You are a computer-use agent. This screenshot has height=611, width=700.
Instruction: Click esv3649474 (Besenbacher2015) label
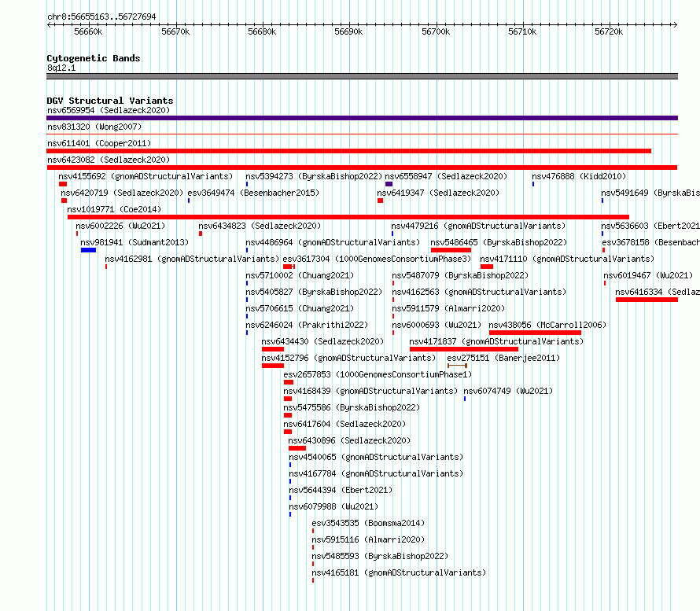click(x=253, y=193)
